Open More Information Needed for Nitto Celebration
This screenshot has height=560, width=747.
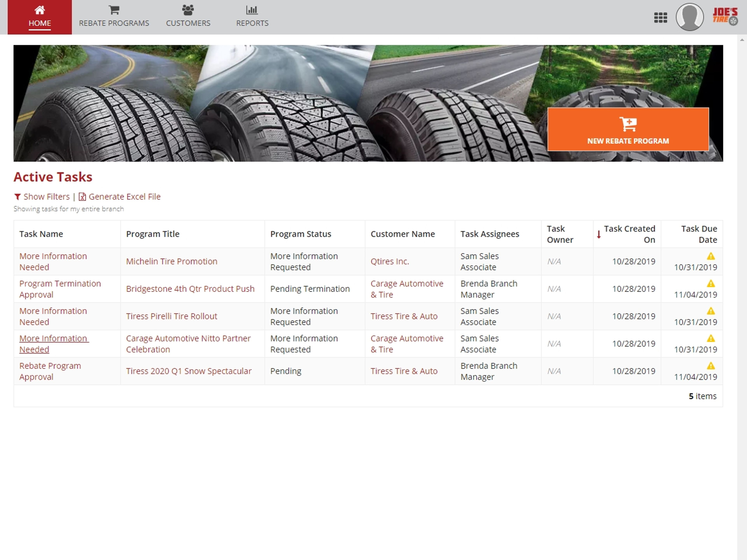54,344
